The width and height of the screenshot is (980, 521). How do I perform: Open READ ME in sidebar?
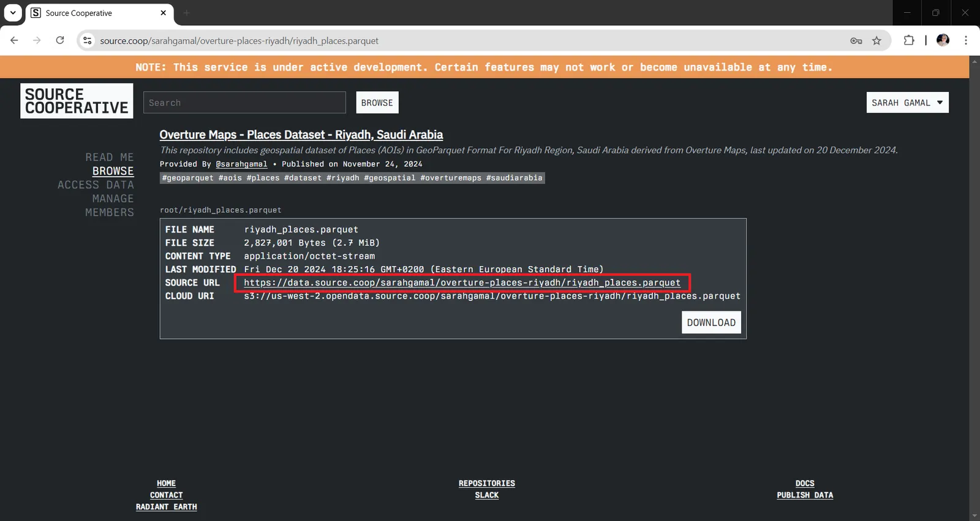110,158
